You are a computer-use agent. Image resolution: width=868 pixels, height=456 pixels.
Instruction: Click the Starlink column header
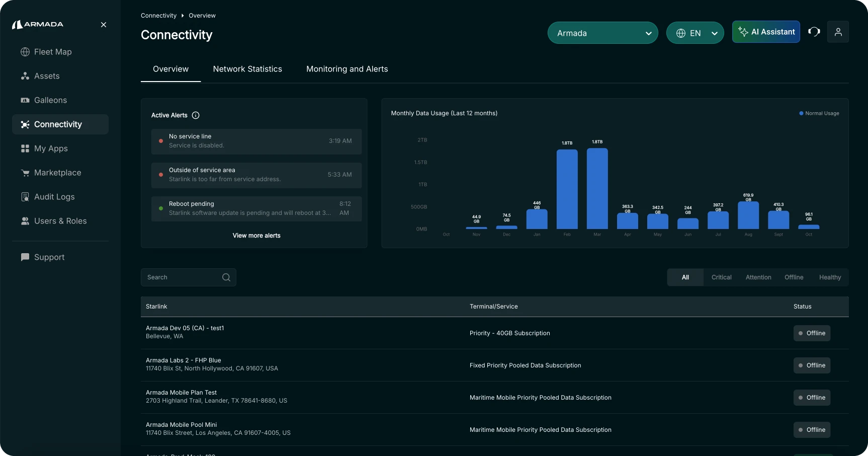click(156, 307)
